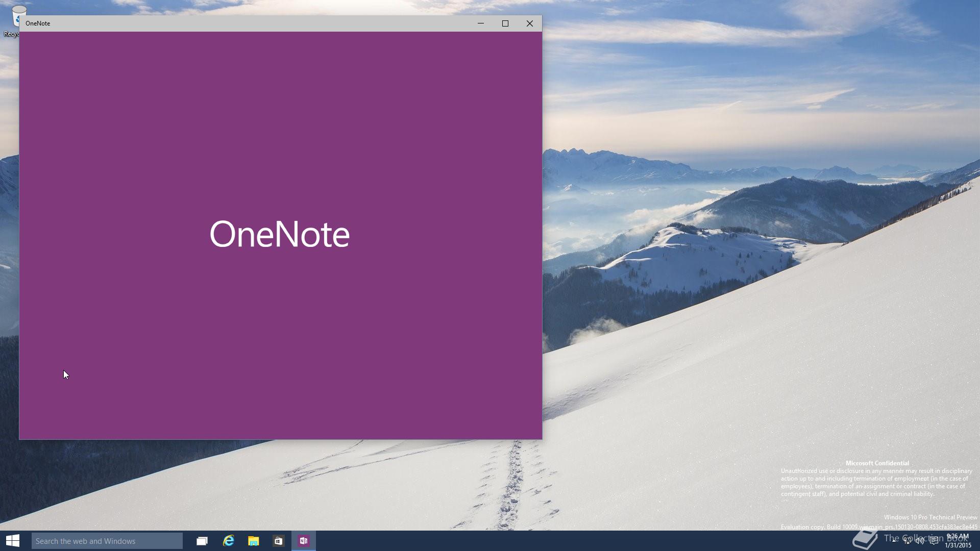Focus the 'Search the web and Windows' box
The height and width of the screenshot is (551, 980).
(107, 541)
